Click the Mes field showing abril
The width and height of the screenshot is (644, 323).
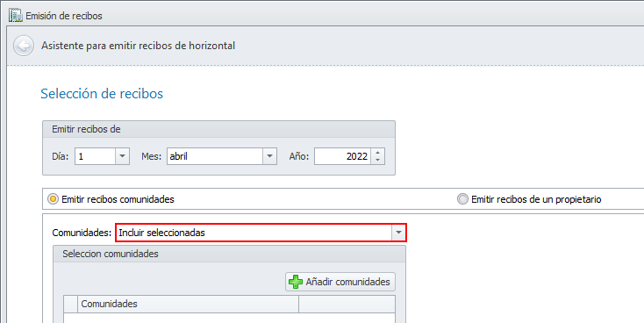(x=215, y=156)
